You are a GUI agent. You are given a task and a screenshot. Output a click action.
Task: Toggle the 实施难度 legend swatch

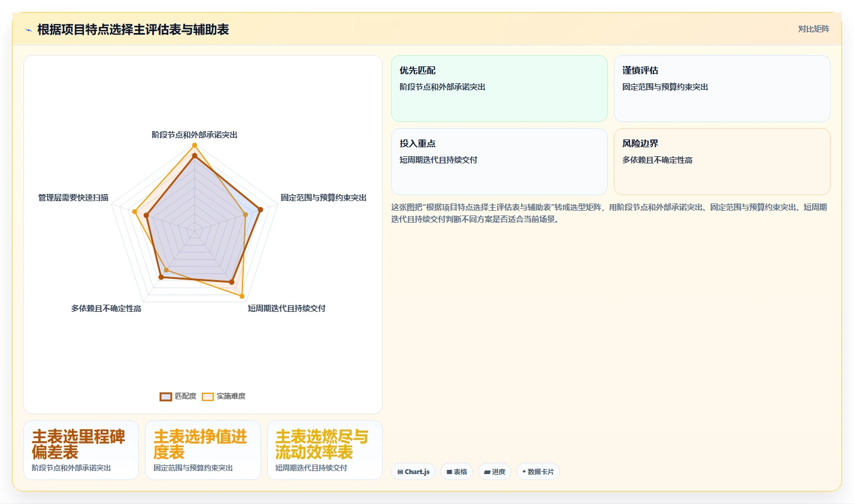tap(208, 396)
